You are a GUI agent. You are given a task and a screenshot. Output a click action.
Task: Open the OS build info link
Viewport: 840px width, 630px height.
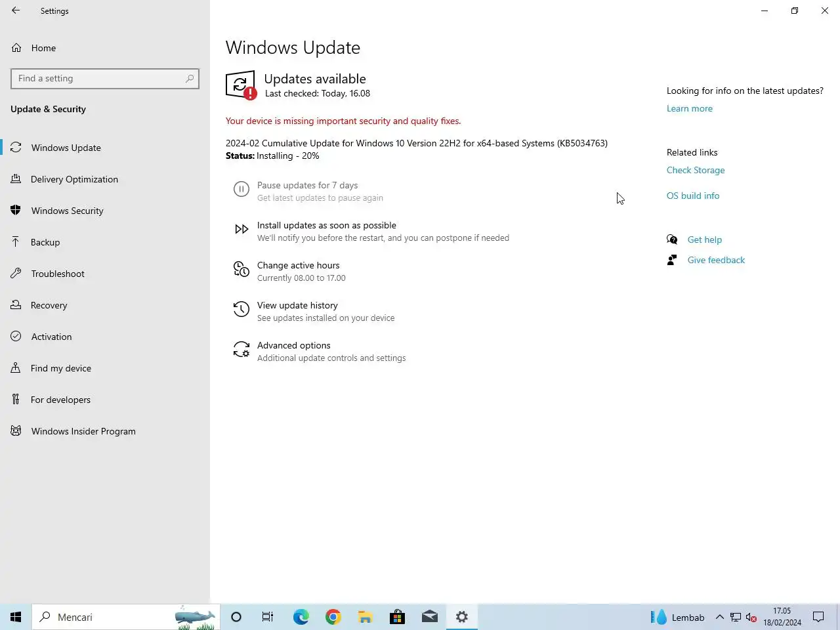point(693,196)
